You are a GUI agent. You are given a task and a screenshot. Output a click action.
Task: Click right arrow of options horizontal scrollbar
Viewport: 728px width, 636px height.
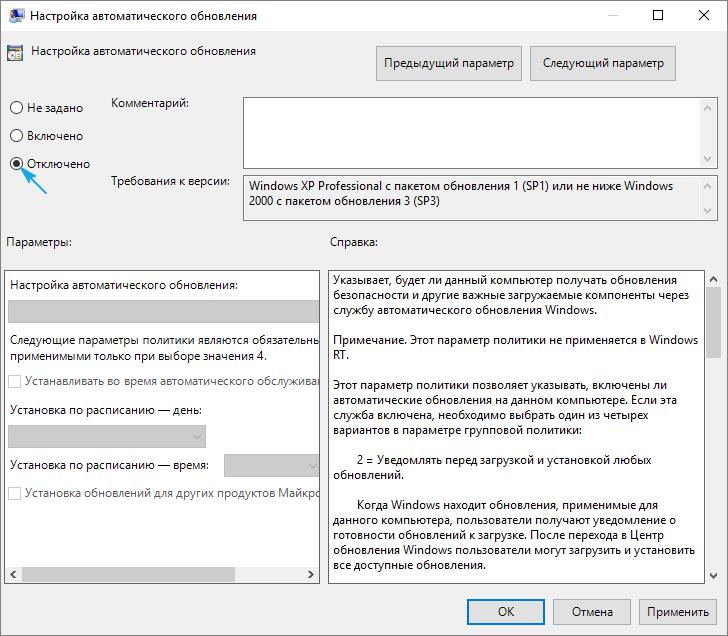point(310,575)
